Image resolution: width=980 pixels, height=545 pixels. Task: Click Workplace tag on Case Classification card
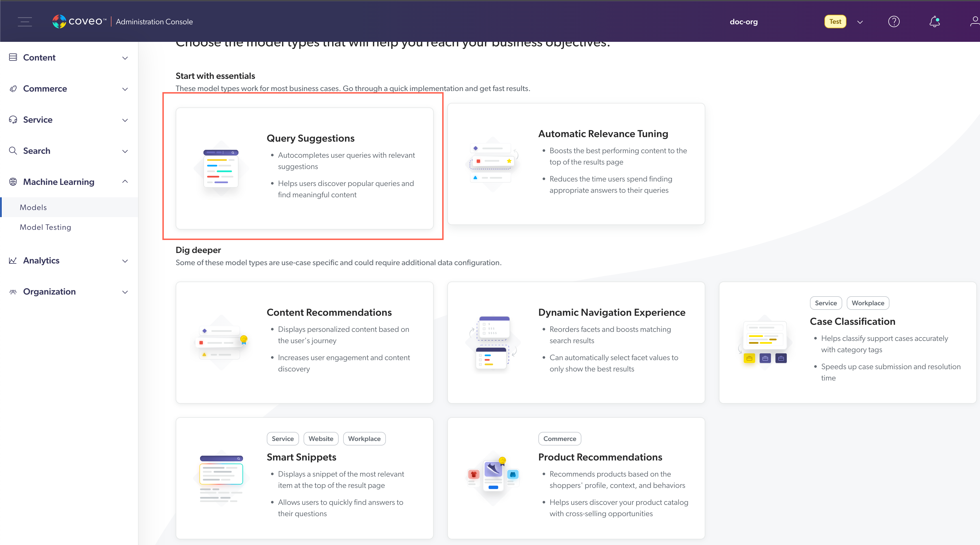tap(868, 303)
